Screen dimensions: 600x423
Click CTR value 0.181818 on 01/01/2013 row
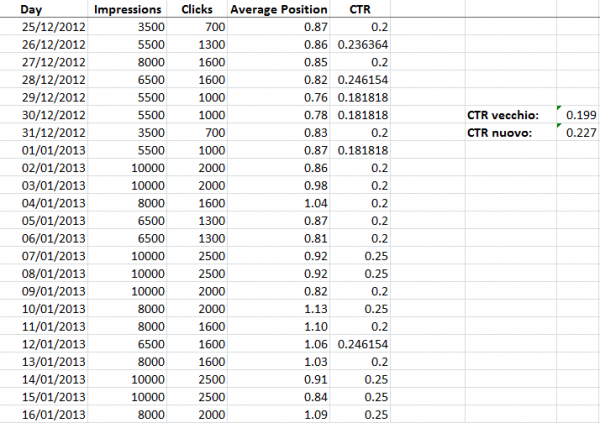[360, 150]
